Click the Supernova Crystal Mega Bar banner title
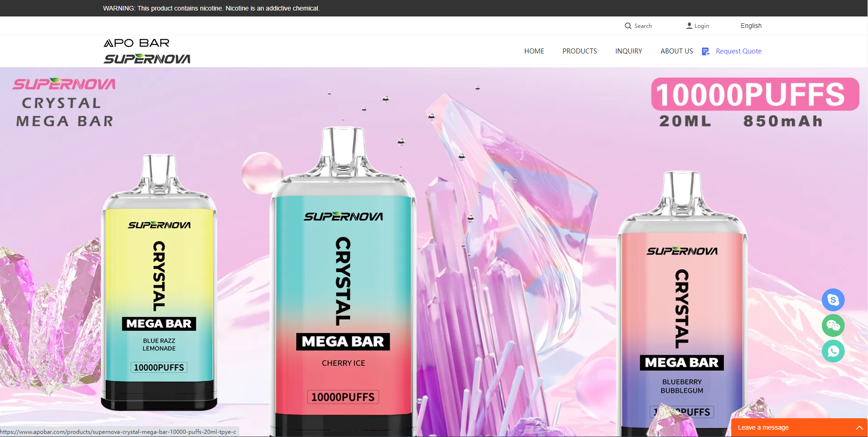The width and height of the screenshot is (868, 437). click(64, 102)
